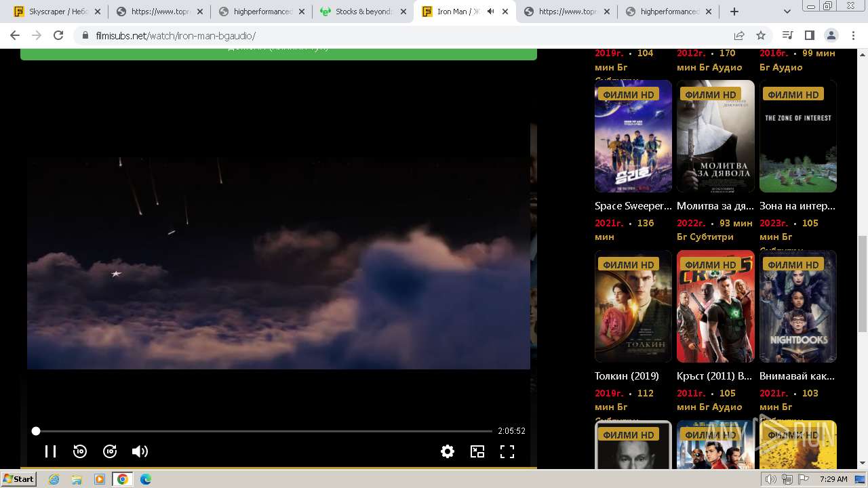This screenshot has width=868, height=488.
Task: Click the Внимавай как... title link
Action: [x=797, y=375]
